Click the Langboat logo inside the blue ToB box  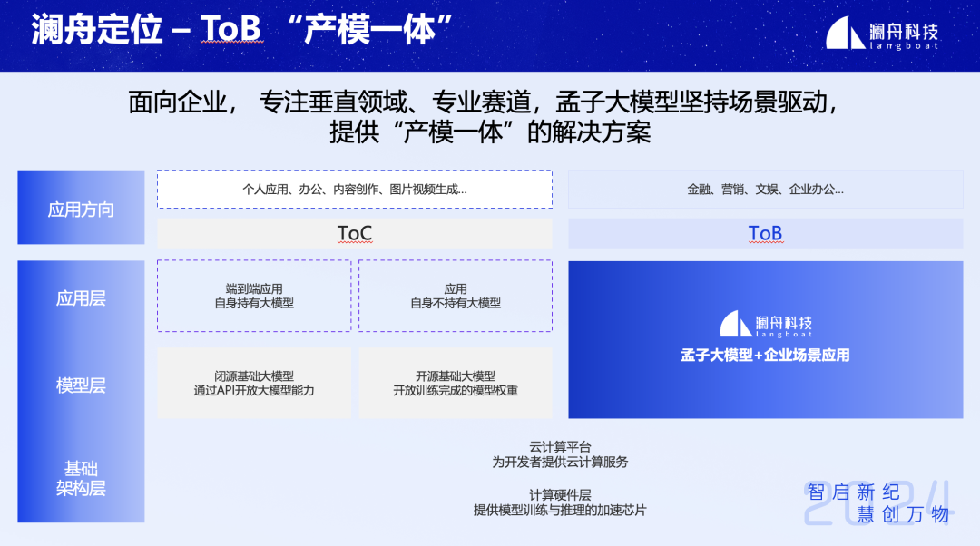coord(766,324)
